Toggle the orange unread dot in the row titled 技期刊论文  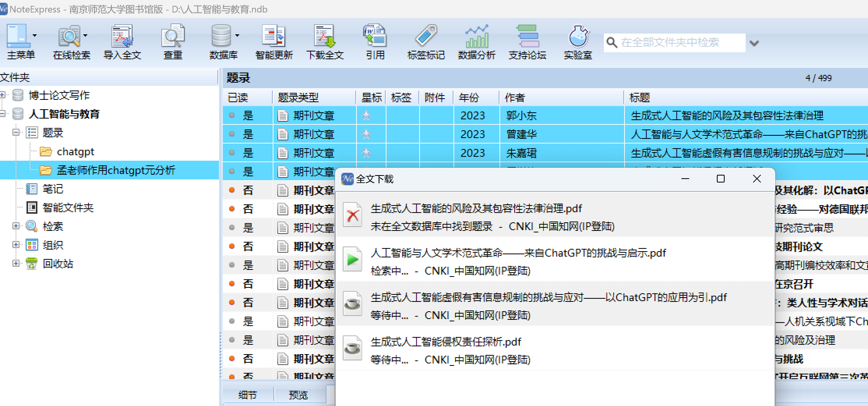click(x=232, y=246)
